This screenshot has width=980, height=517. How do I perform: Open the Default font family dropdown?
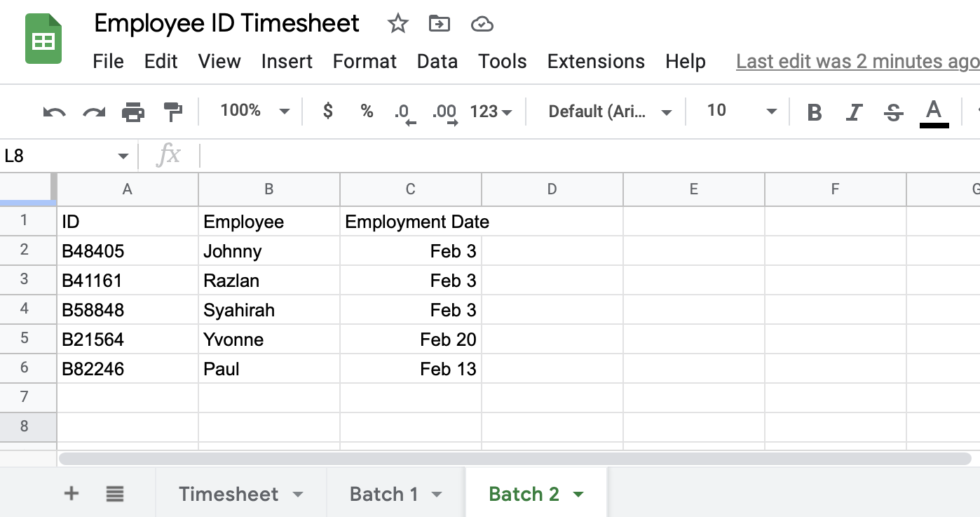(610, 112)
